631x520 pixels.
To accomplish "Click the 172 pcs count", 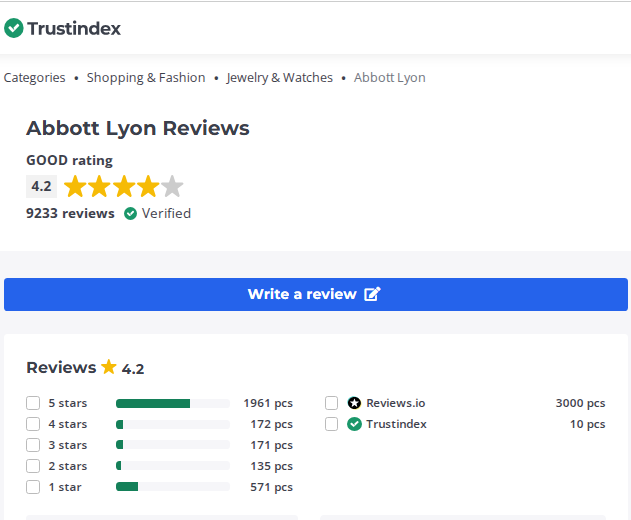I will click(272, 424).
